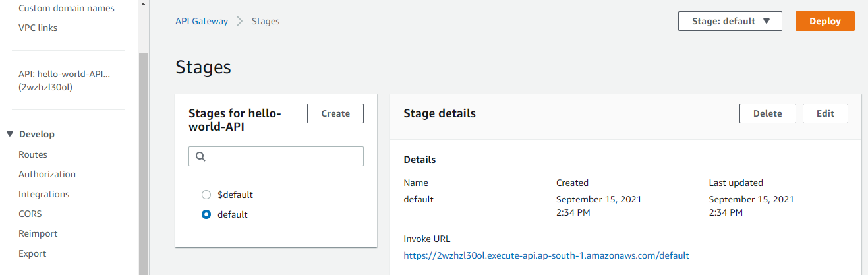Click the stages search input field
The width and height of the screenshot is (868, 275).
(283, 156)
